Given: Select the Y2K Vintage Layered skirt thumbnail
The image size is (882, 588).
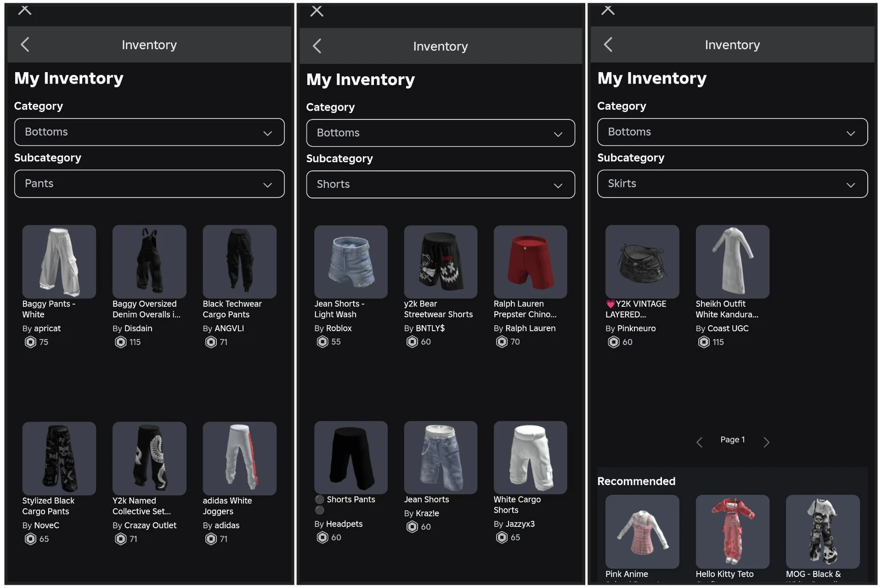Looking at the screenshot, I should (642, 261).
